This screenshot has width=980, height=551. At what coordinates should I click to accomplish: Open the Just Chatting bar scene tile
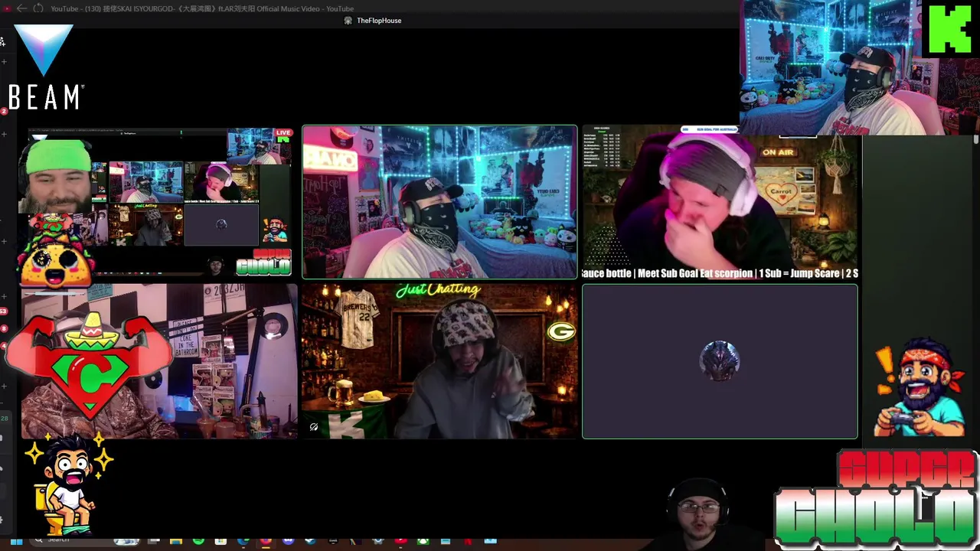pyautogui.click(x=439, y=361)
